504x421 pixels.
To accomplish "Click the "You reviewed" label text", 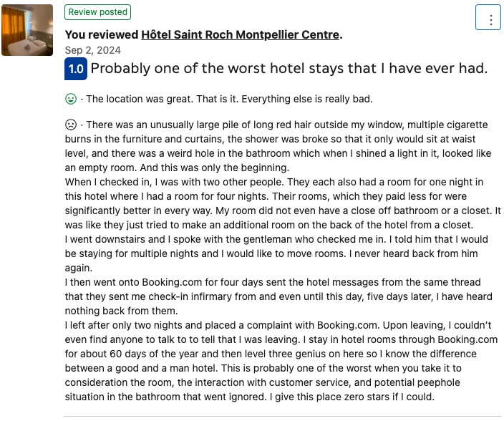I will point(101,34).
